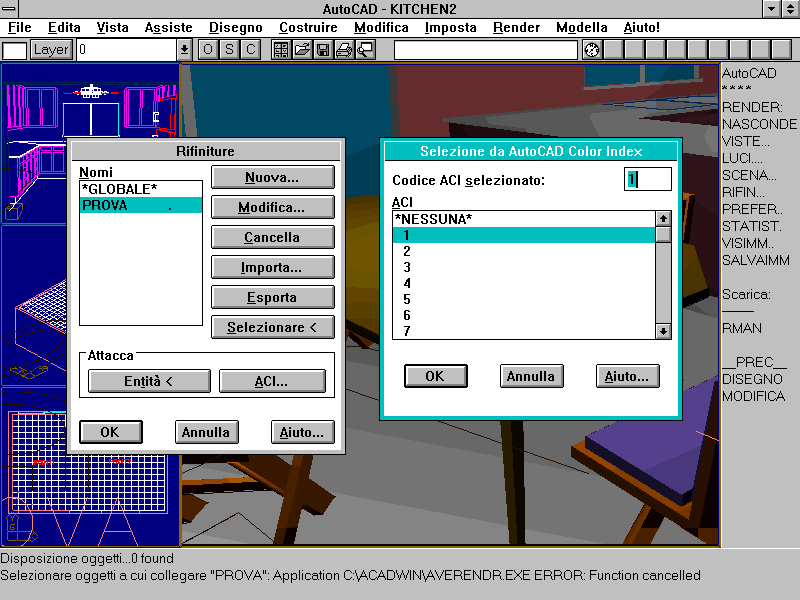Click the toolbox grid icon in toolbar
This screenshot has width=800, height=600.
(281, 49)
